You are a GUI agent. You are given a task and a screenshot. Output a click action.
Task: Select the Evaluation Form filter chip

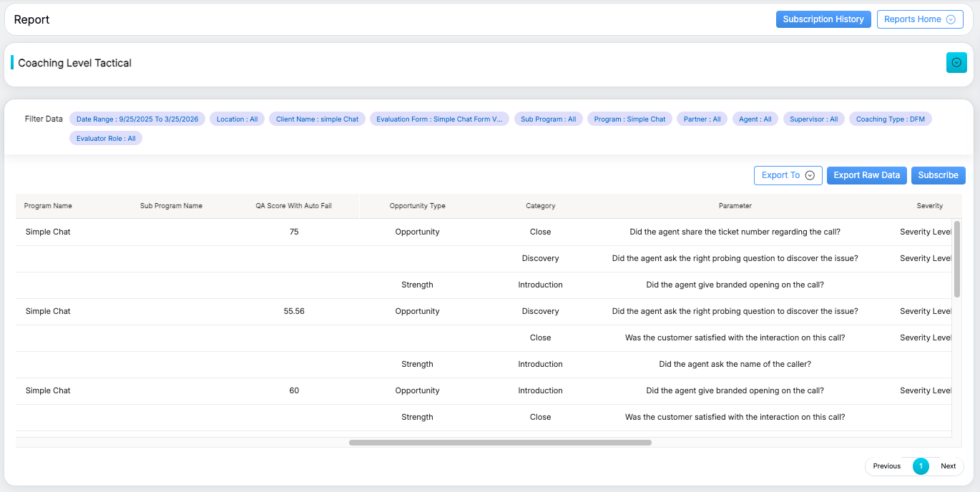(x=439, y=119)
